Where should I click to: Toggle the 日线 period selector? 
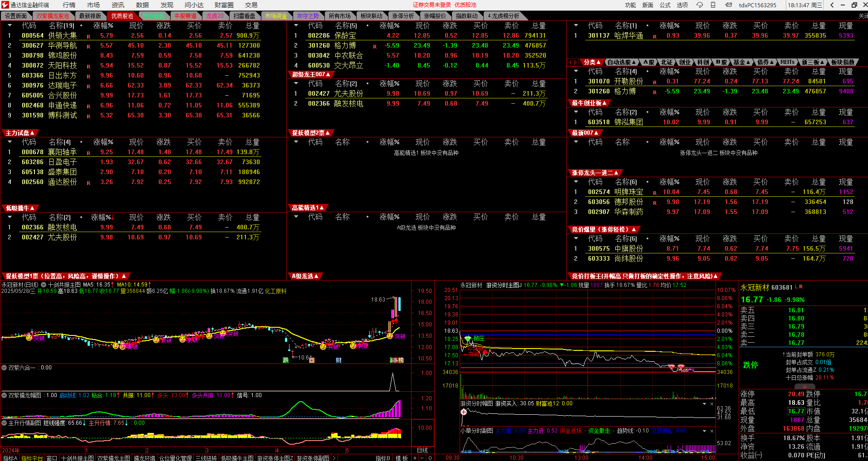coord(422,450)
